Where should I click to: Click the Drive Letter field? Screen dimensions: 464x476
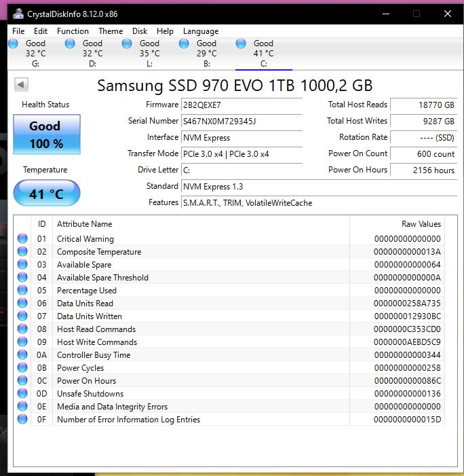point(241,170)
